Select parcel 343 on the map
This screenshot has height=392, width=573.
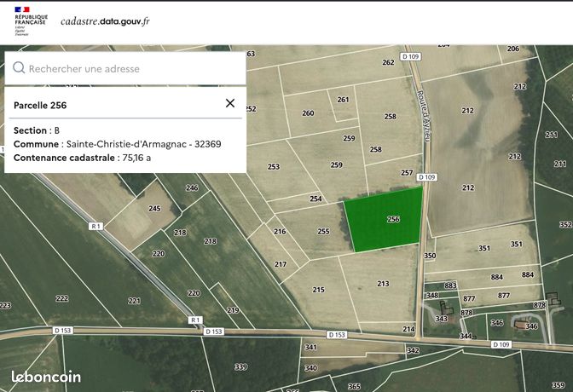point(442,319)
